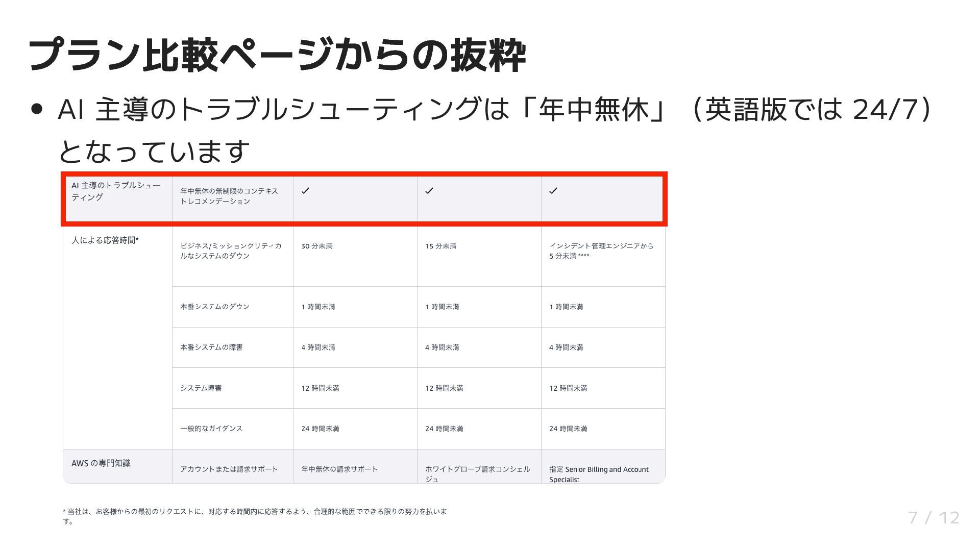980x551 pixels.
Task: Click the 本番システムのダウン label
Action: [x=215, y=307]
